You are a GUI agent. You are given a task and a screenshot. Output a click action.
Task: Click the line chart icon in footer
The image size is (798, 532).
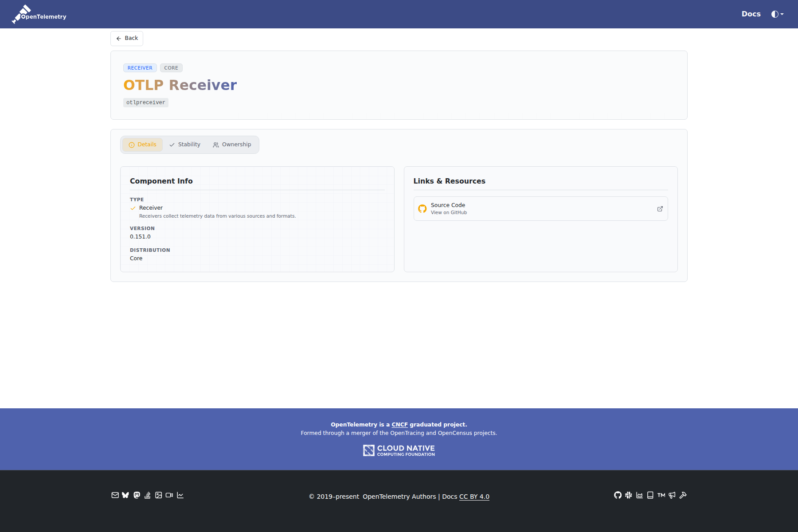pos(180,495)
